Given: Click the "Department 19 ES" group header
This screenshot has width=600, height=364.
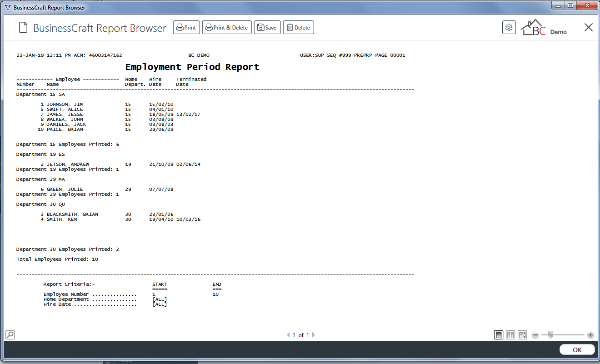Looking at the screenshot, I should [x=40, y=155].
